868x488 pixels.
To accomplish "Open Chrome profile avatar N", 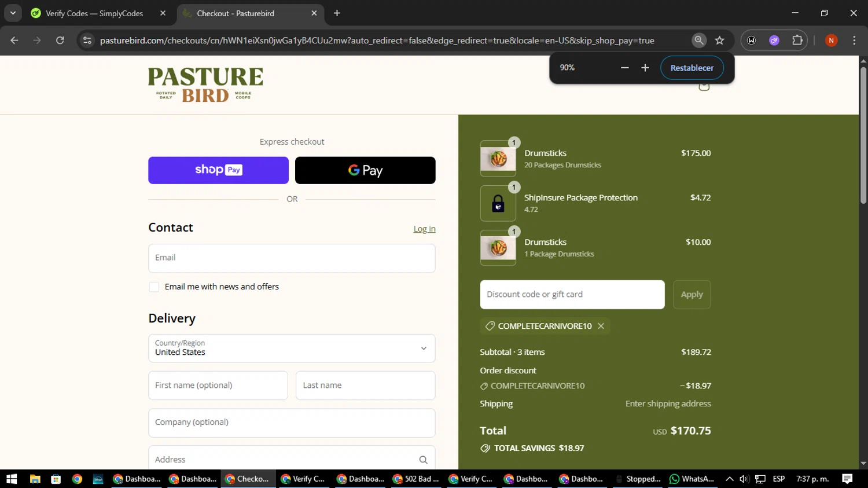I will pyautogui.click(x=831, y=41).
